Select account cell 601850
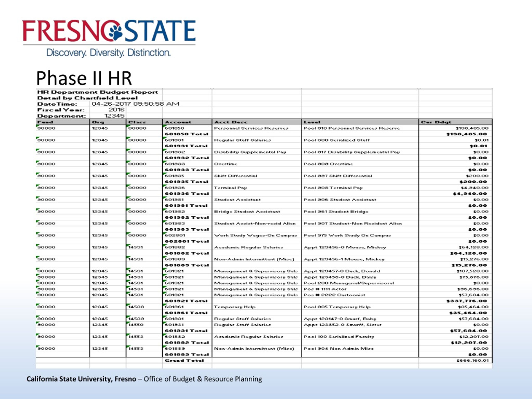 pyautogui.click(x=187, y=128)
